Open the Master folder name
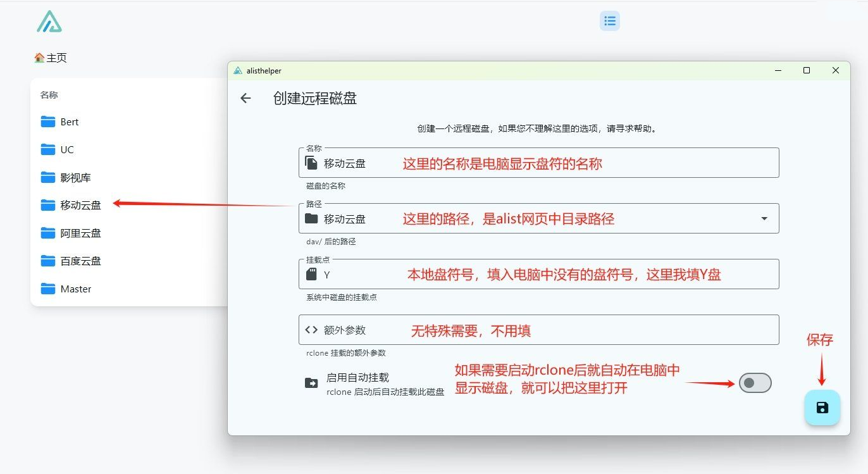Image resolution: width=868 pixels, height=474 pixels. 76,289
